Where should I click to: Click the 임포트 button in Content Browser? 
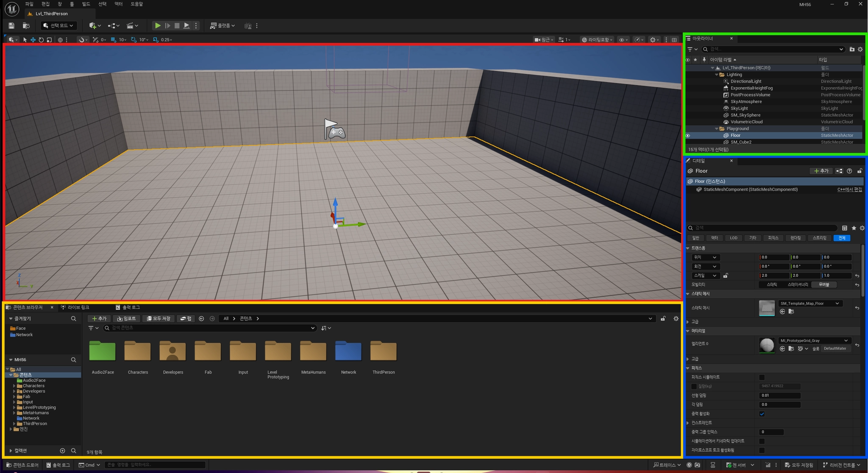[126, 318]
